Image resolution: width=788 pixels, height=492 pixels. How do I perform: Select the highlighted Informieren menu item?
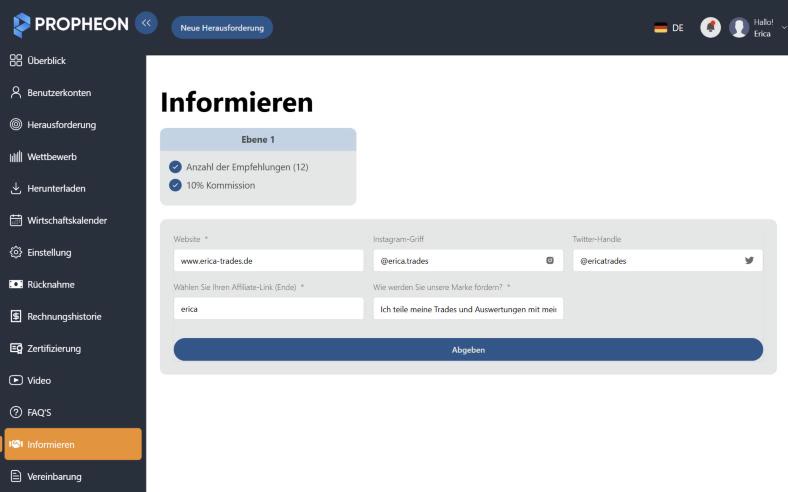pyautogui.click(x=73, y=444)
